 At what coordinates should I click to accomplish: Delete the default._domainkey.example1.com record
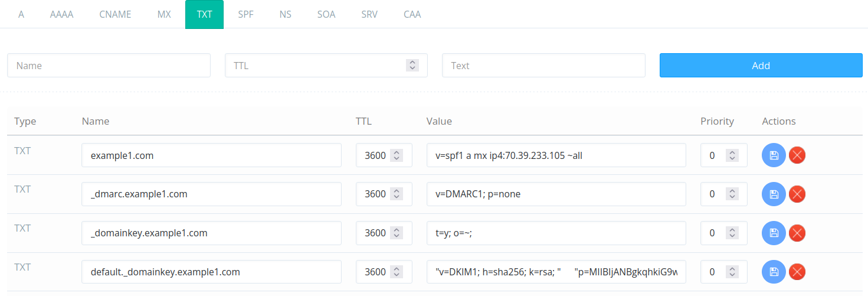click(x=797, y=272)
